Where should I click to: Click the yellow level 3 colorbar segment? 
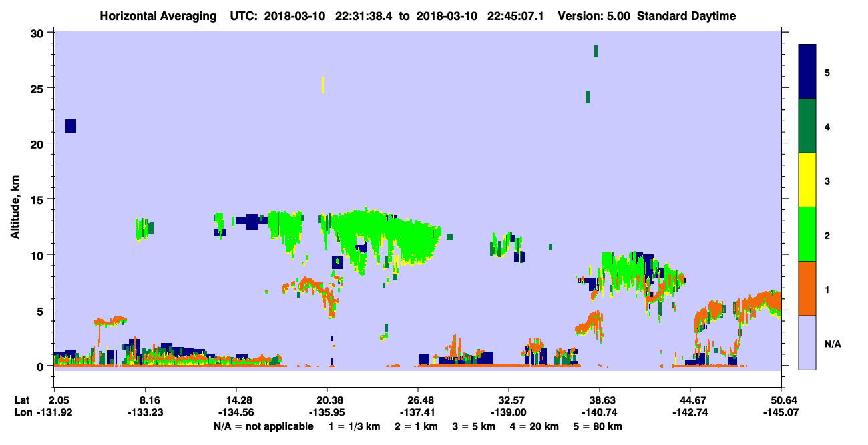coord(807,180)
